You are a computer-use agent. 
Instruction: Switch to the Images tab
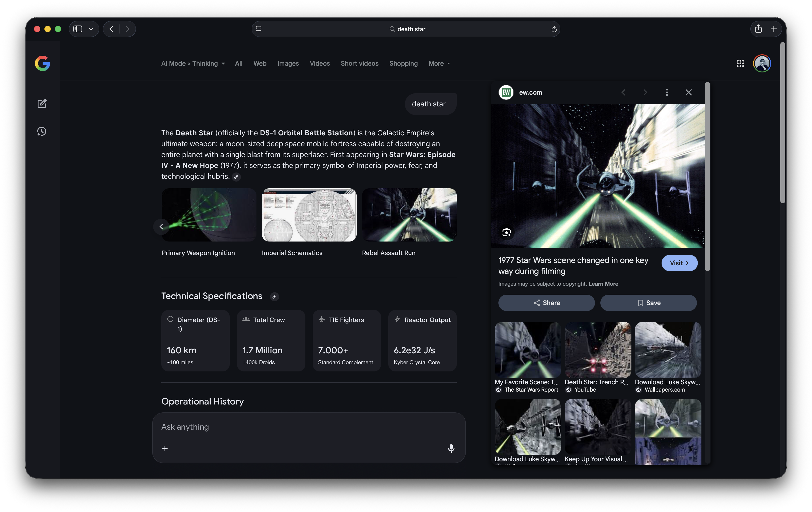click(x=288, y=63)
